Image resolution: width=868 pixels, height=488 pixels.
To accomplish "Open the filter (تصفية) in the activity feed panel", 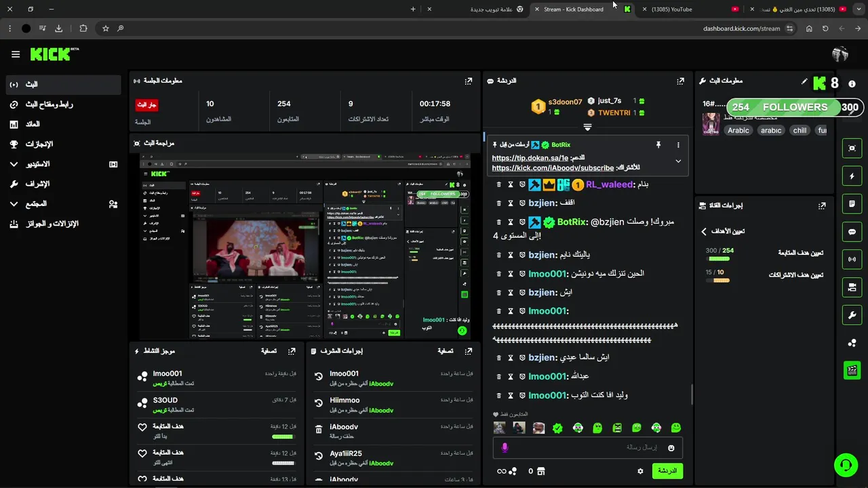I will (269, 351).
